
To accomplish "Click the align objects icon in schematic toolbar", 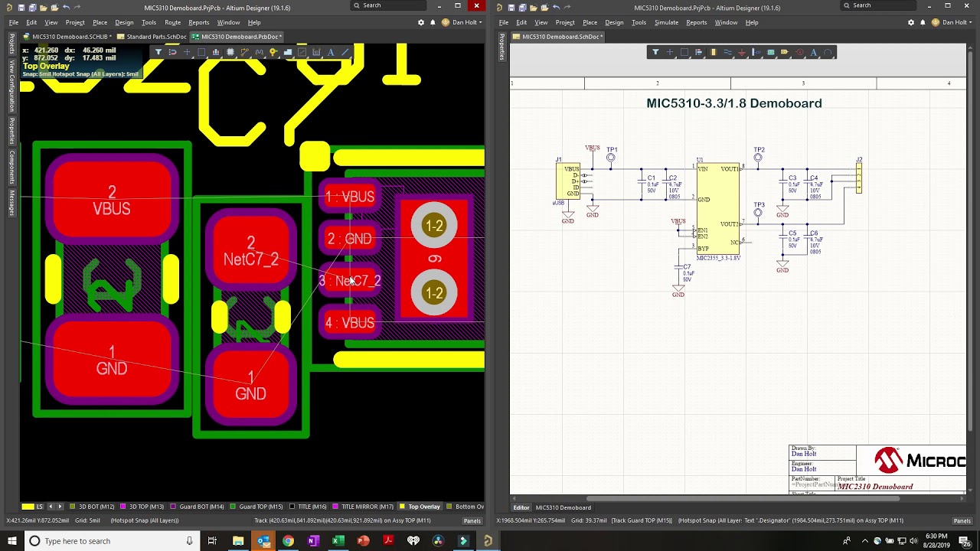I will point(698,52).
